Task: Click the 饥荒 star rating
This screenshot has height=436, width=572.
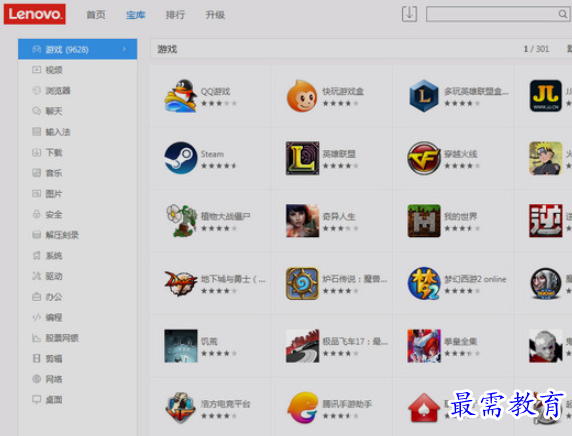Action: coord(219,353)
